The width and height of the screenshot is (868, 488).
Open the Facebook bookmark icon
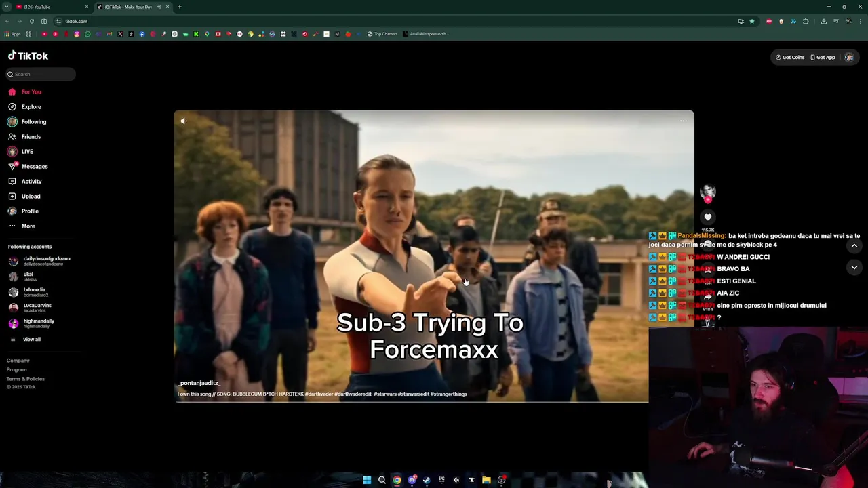point(142,34)
